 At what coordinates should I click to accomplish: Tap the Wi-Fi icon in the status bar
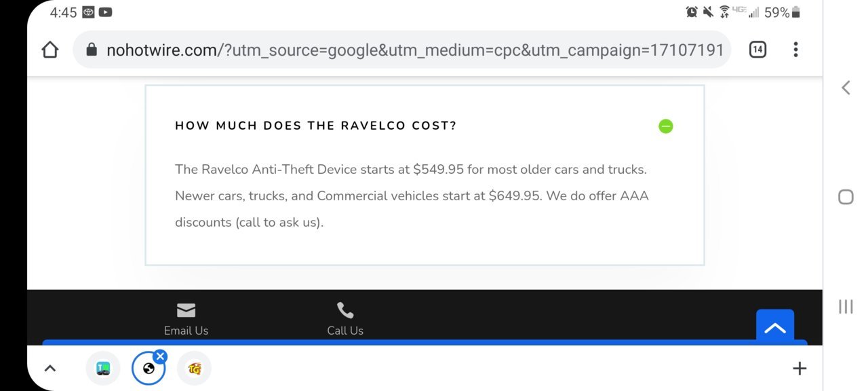point(724,12)
